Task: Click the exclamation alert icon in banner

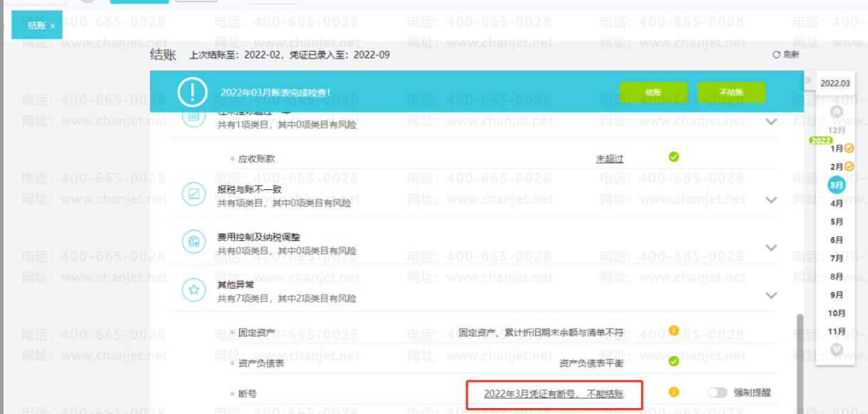Action: coord(191,92)
